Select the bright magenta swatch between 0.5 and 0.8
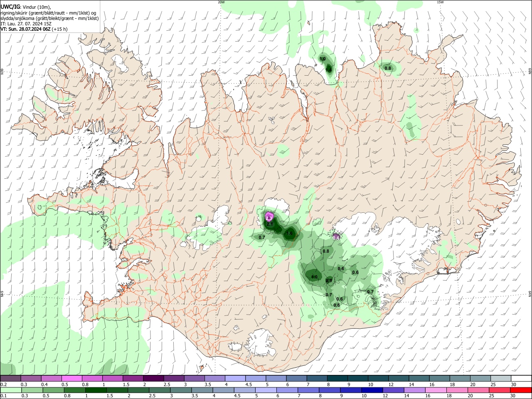532x399 pixels. point(72,379)
